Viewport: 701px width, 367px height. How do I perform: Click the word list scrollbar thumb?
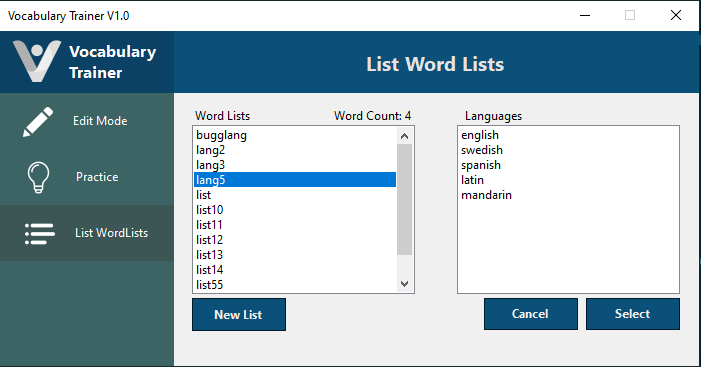pyautogui.click(x=405, y=199)
